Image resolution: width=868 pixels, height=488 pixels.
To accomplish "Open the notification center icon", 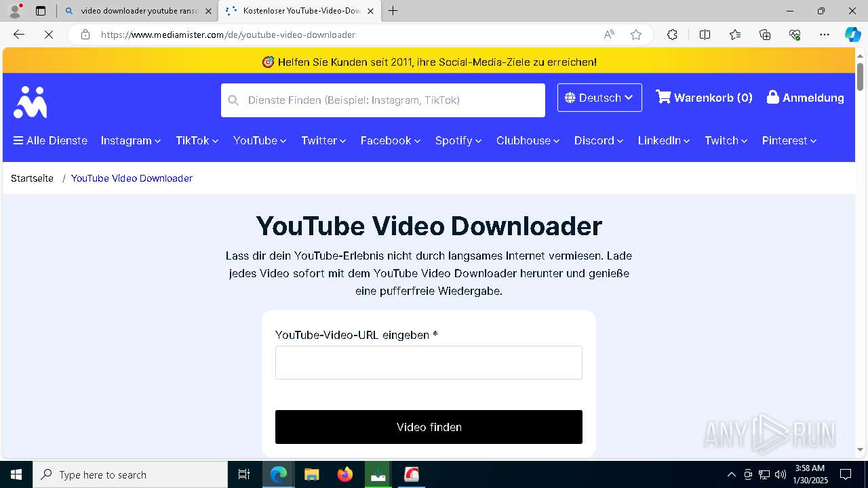I will 846,474.
